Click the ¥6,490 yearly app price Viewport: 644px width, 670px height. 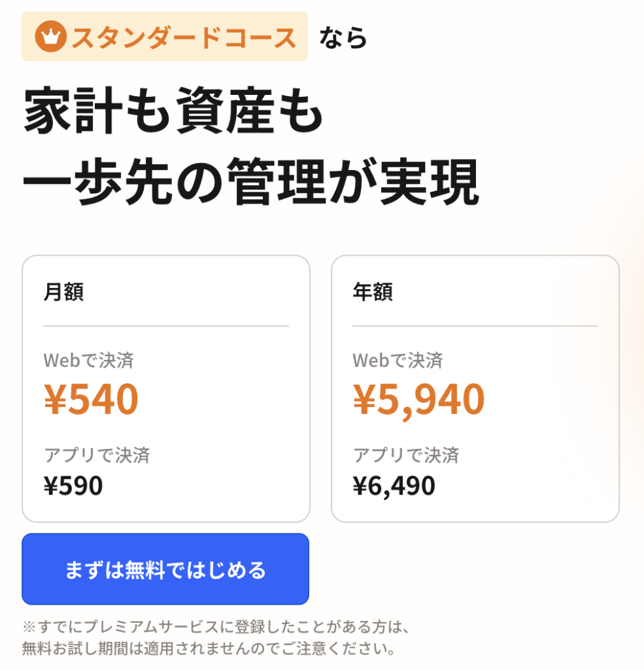[x=394, y=485]
